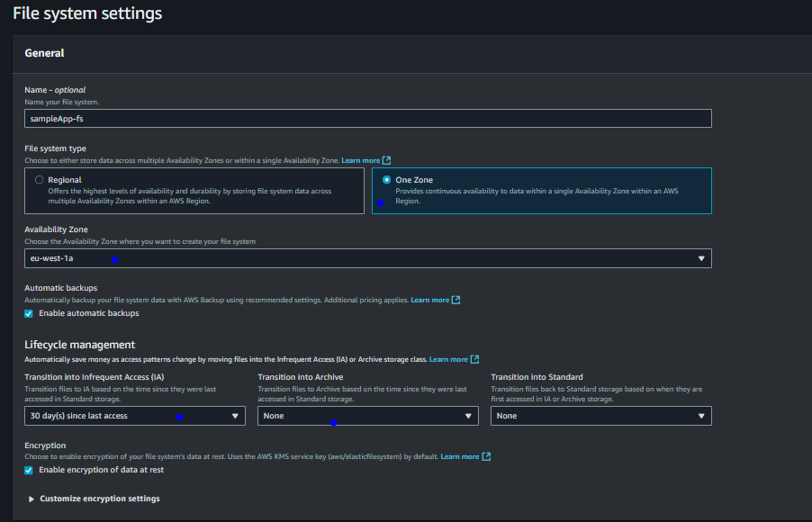Click the Encryption label
The width and height of the screenshot is (812, 522).
45,445
